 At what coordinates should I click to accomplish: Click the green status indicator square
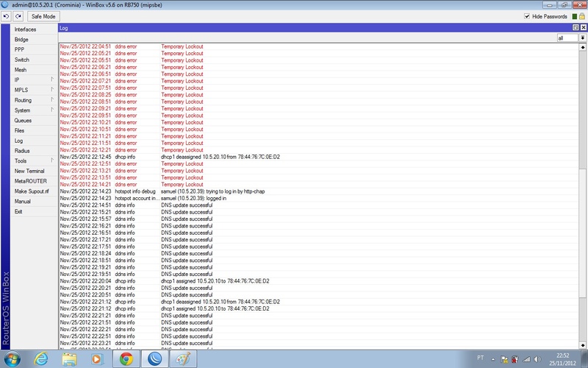[575, 16]
